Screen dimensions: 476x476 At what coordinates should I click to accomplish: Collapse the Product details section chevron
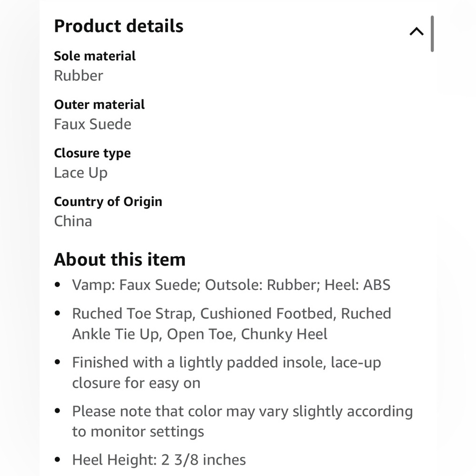click(x=416, y=31)
